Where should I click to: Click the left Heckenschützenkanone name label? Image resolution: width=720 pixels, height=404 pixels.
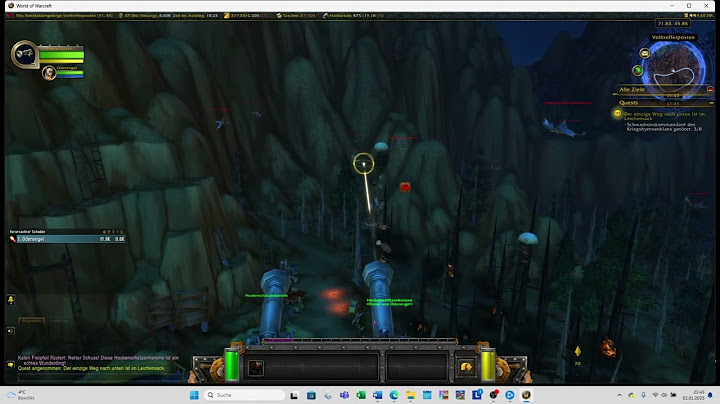[x=266, y=296]
